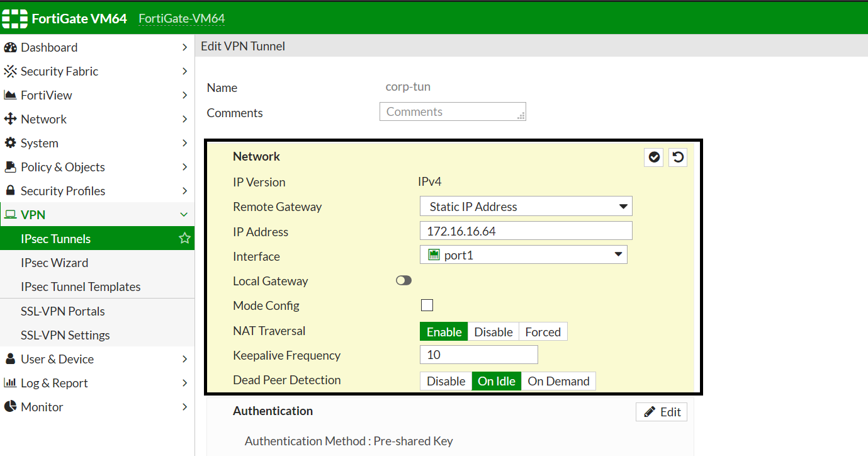The height and width of the screenshot is (456, 868).
Task: Click the VPN laptop icon
Action: click(x=10, y=215)
